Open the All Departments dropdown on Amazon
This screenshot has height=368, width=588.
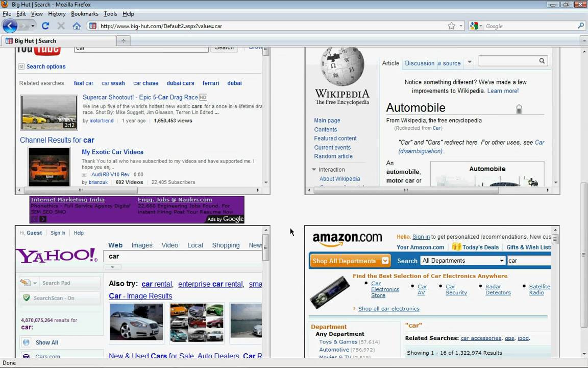click(x=463, y=261)
